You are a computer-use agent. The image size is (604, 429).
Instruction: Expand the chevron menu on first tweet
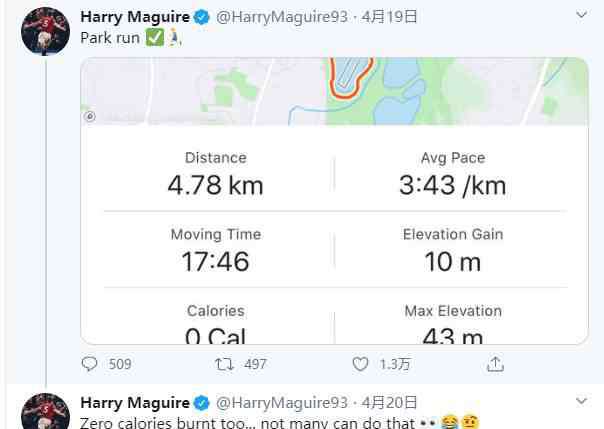tap(581, 15)
